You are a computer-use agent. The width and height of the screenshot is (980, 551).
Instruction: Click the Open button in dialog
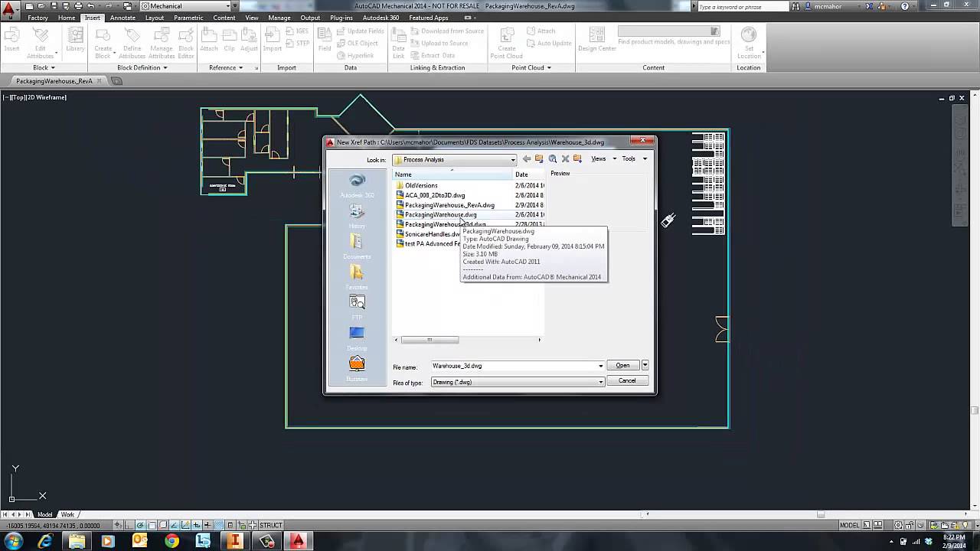pyautogui.click(x=623, y=365)
